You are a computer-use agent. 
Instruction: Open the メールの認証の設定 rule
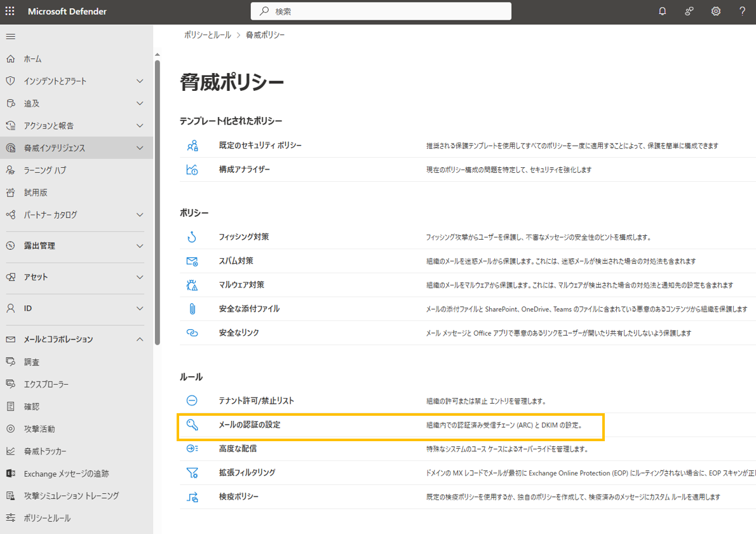[249, 425]
